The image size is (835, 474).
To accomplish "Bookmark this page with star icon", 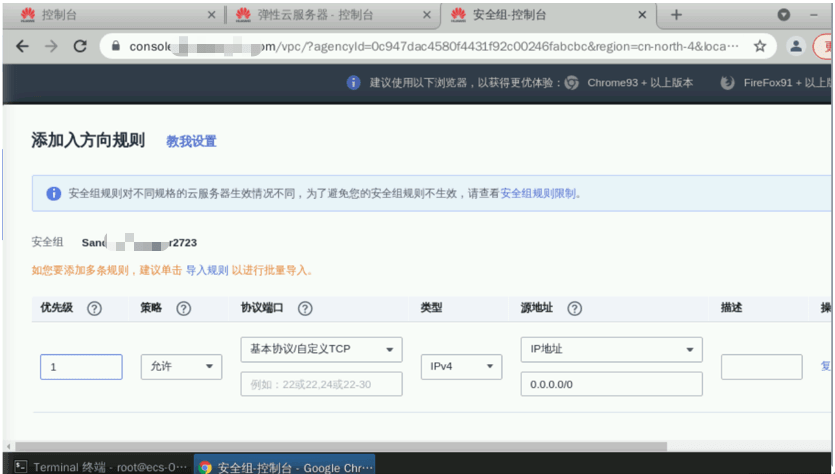I will click(x=760, y=46).
